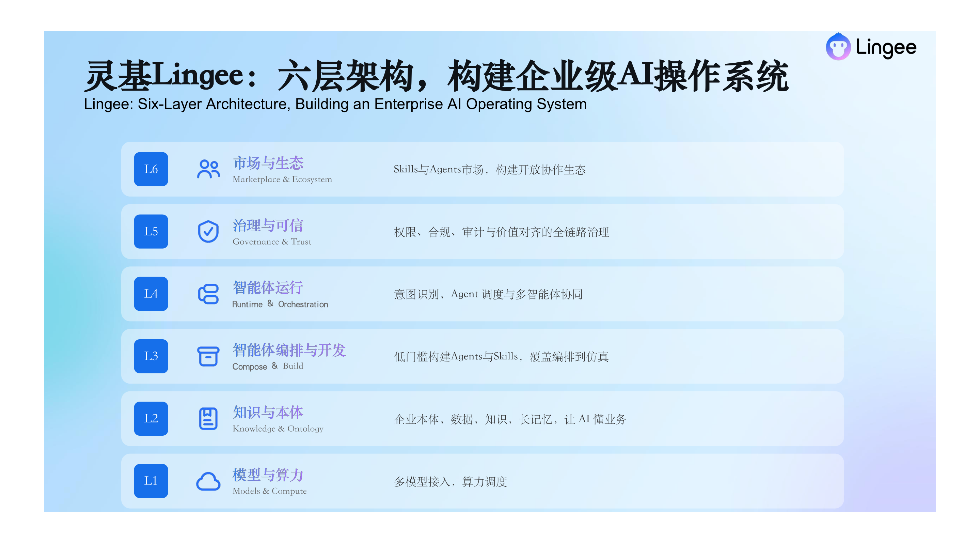Click description 意图识别，Agent 调度与多智能体协同
This screenshot has height=543, width=980.
(488, 294)
